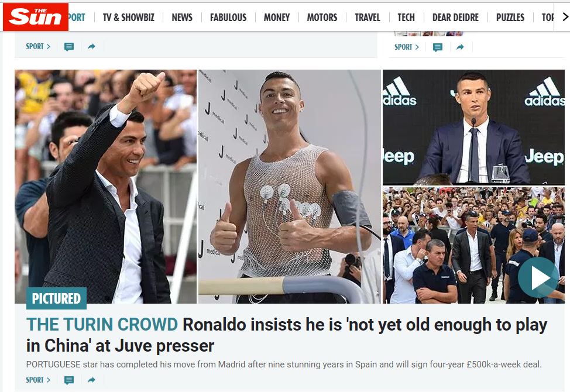Open the top-right SPORT > category link
The height and width of the screenshot is (392, 570).
[407, 47]
